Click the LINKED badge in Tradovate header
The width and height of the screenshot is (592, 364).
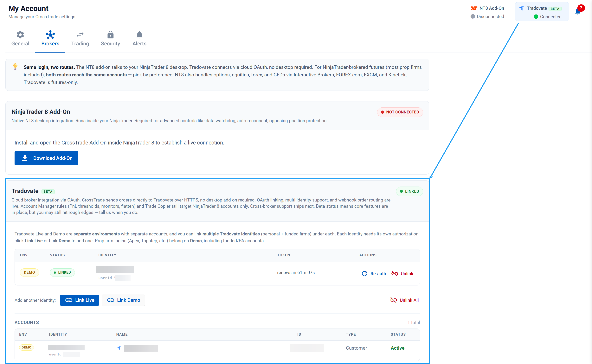[409, 191]
